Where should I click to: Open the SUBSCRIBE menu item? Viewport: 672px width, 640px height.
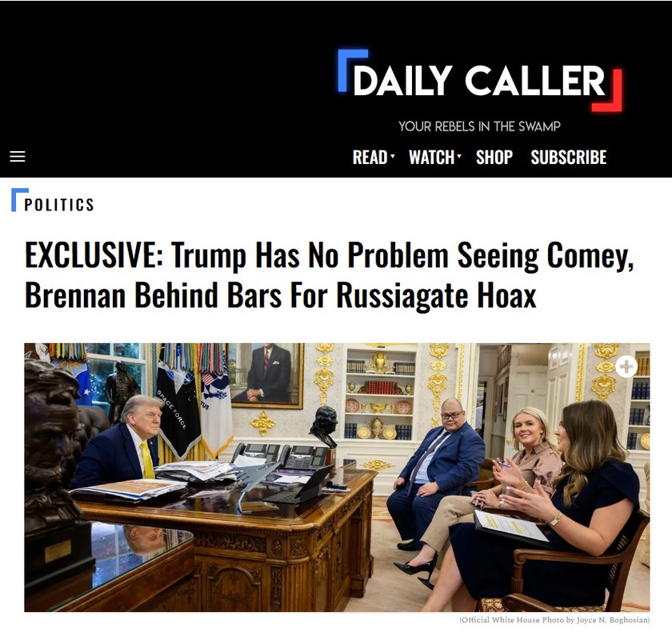point(568,158)
